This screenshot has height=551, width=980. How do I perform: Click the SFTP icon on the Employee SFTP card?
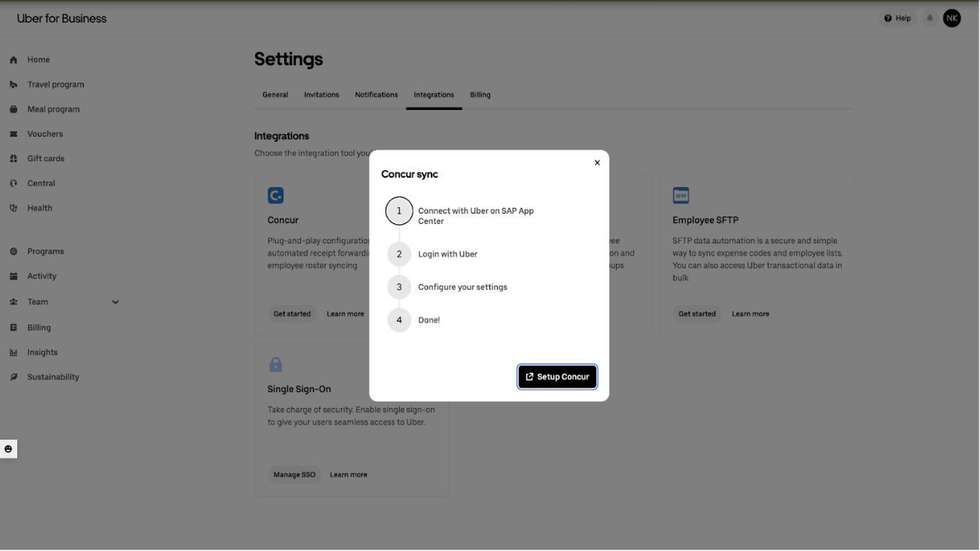[x=681, y=195]
